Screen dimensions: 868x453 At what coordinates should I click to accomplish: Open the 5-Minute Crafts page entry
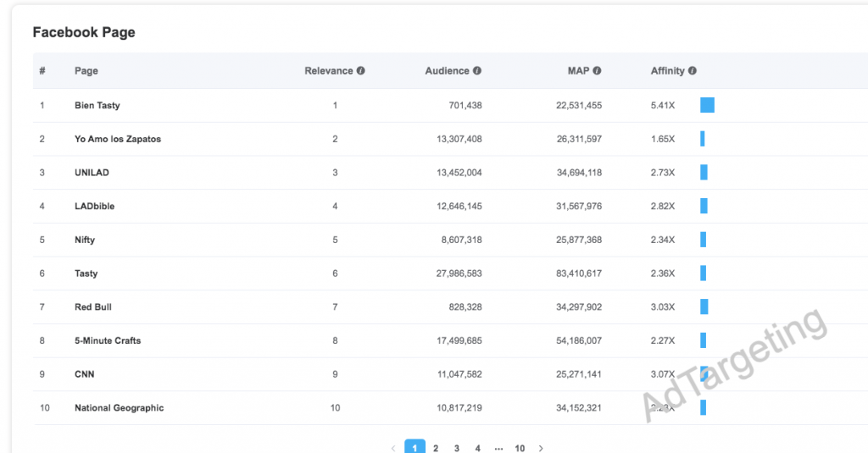108,340
